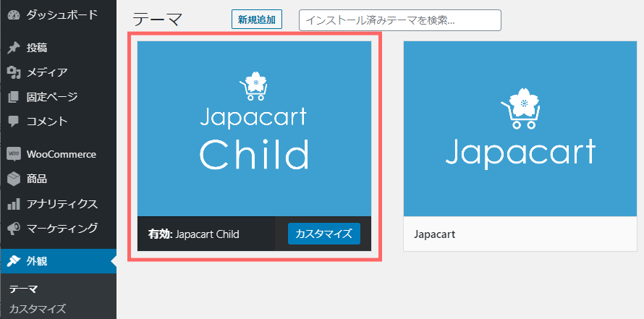Open 固定ページ in the sidebar

pyautogui.click(x=59, y=98)
